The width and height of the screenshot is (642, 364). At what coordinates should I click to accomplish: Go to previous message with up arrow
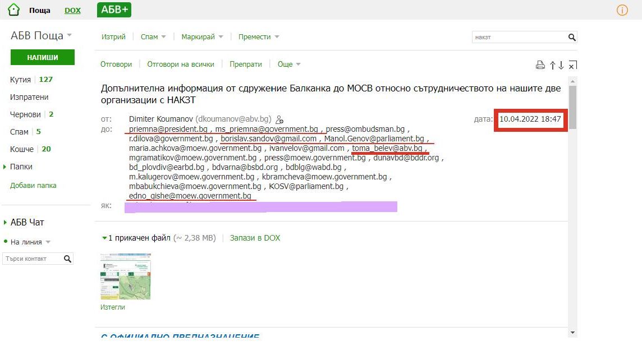[x=553, y=65]
